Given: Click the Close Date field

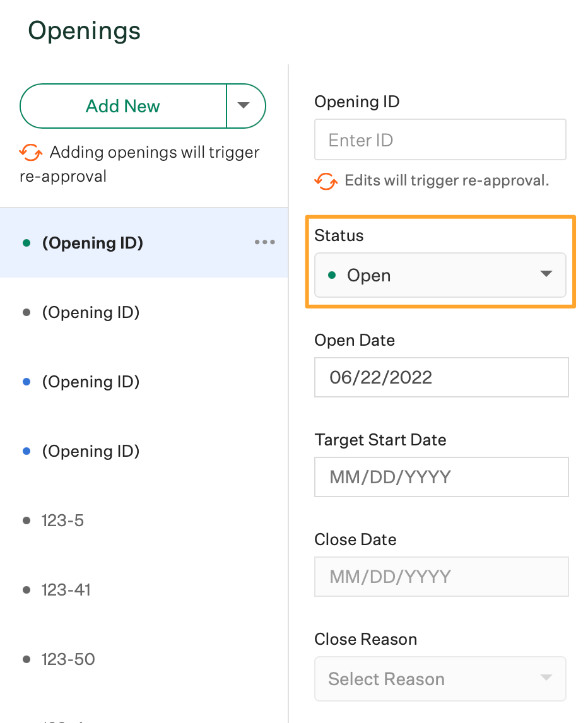Looking at the screenshot, I should (x=441, y=577).
